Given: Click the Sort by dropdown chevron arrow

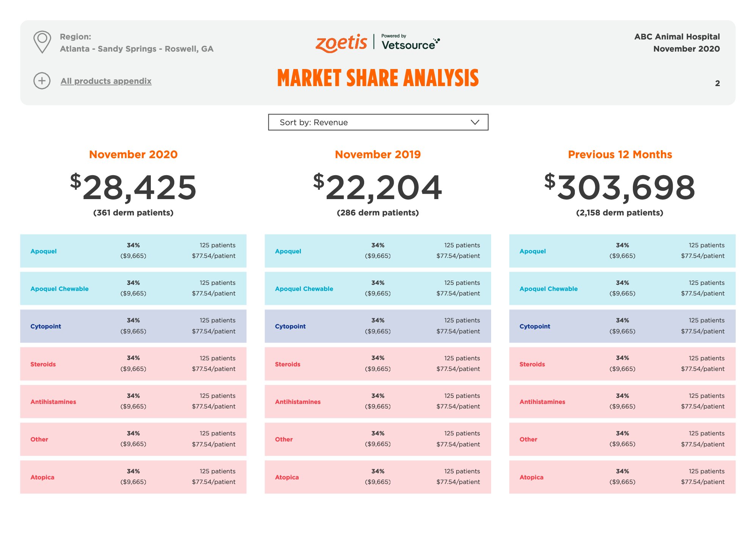Looking at the screenshot, I should pos(475,122).
